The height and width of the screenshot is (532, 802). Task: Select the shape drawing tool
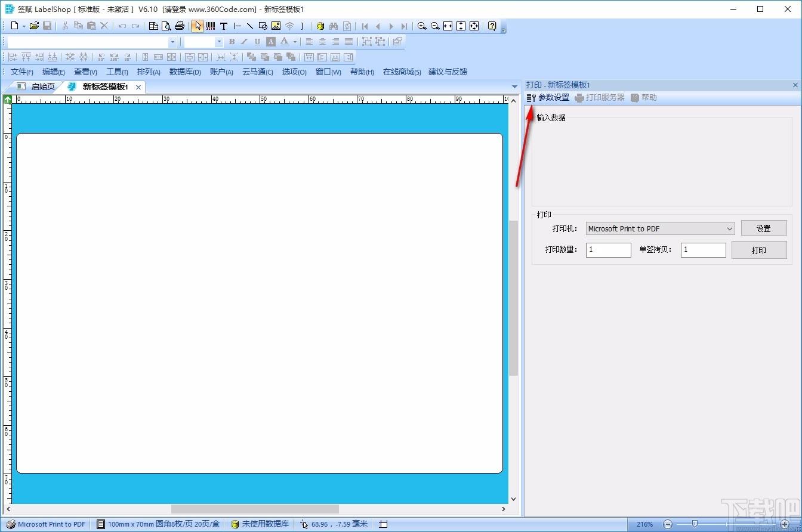263,26
